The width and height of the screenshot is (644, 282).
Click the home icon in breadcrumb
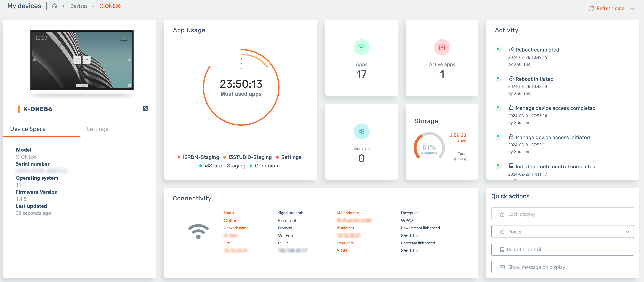55,6
